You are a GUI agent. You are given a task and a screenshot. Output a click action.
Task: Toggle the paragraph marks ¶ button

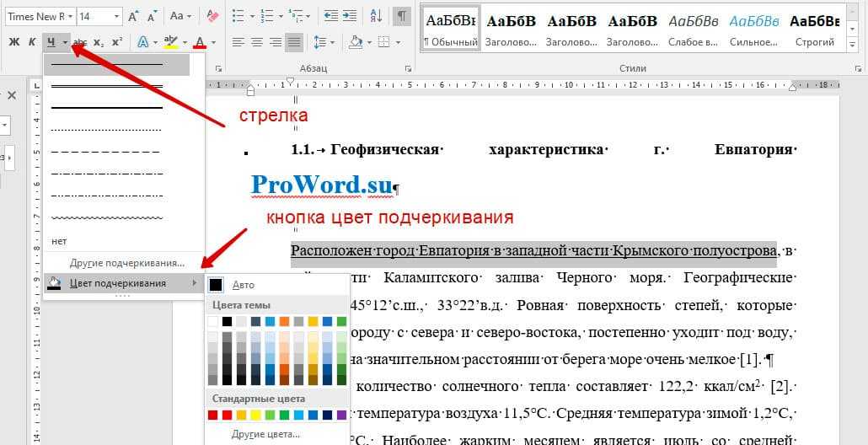click(402, 16)
